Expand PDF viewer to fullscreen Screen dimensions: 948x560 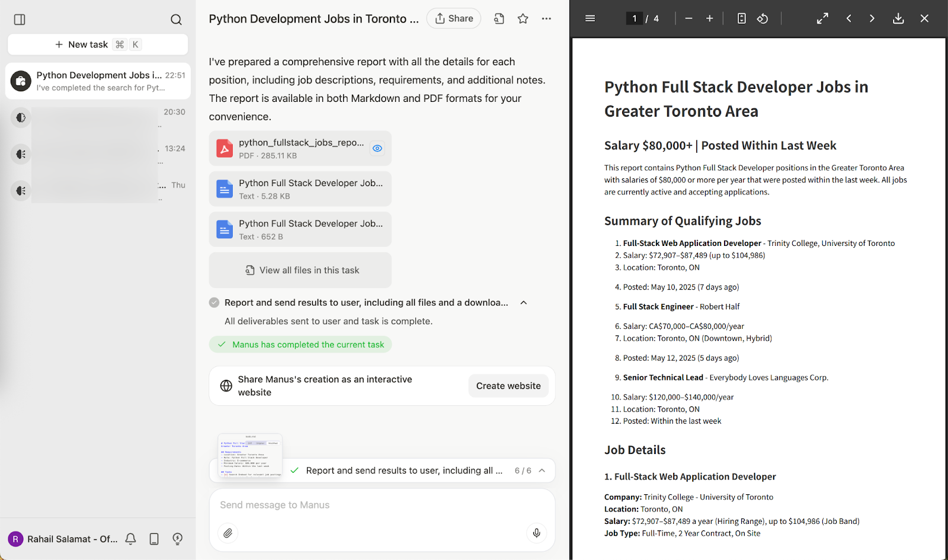coord(822,18)
